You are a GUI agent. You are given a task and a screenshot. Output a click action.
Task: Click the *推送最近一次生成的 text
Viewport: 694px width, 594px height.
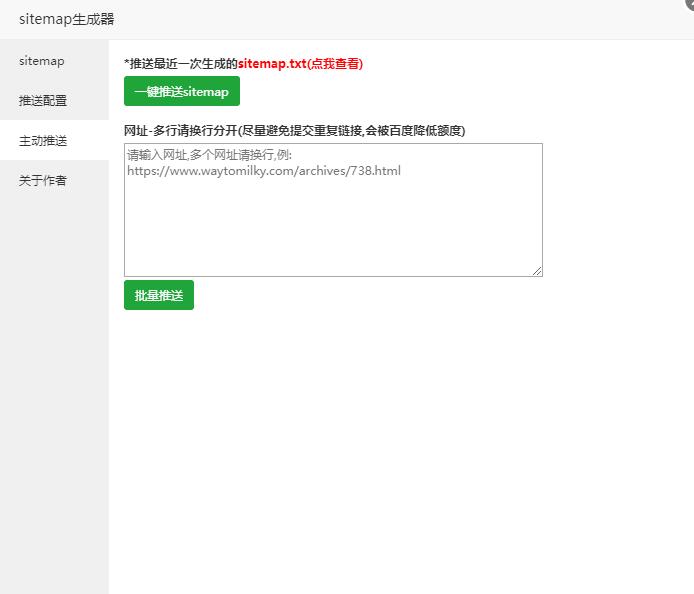[x=181, y=64]
